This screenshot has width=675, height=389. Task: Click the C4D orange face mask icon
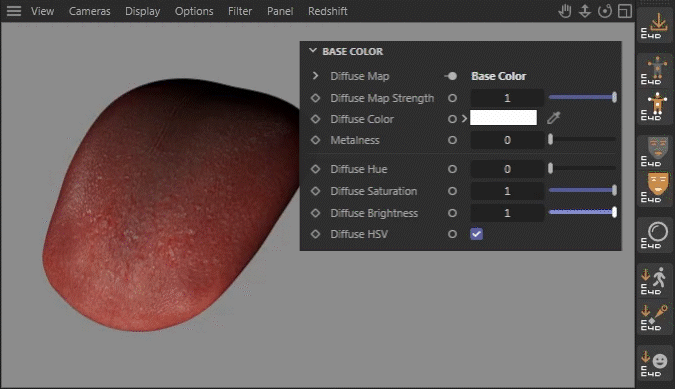[654, 188]
